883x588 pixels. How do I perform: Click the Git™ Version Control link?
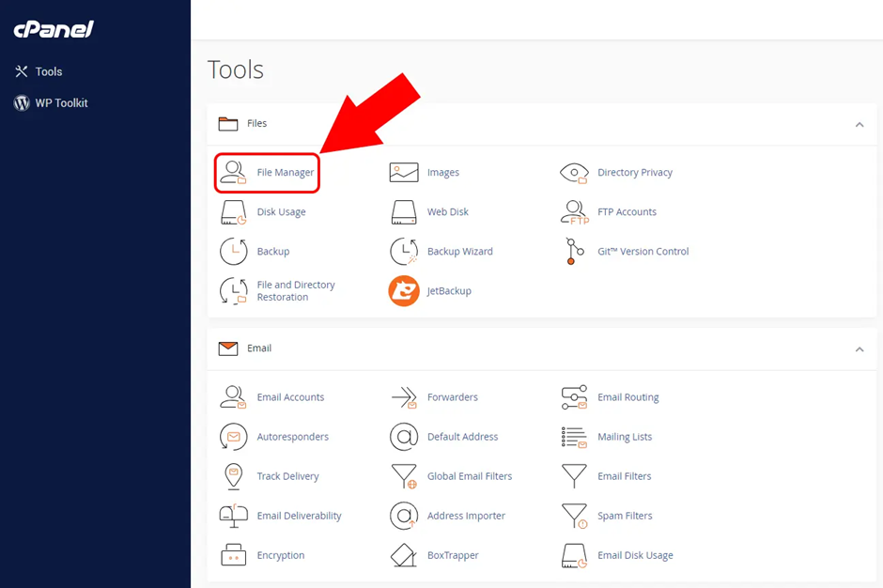643,251
